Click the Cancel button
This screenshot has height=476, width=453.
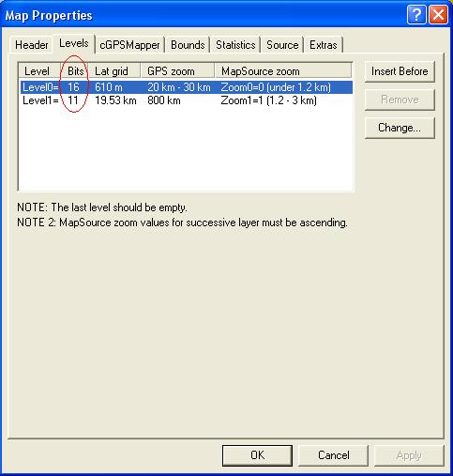point(334,455)
